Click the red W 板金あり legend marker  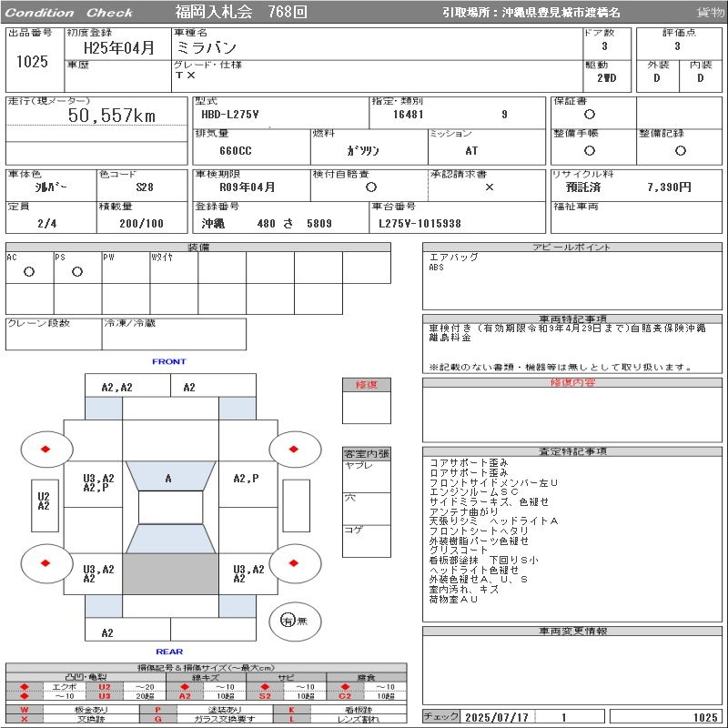pyautogui.click(x=25, y=710)
